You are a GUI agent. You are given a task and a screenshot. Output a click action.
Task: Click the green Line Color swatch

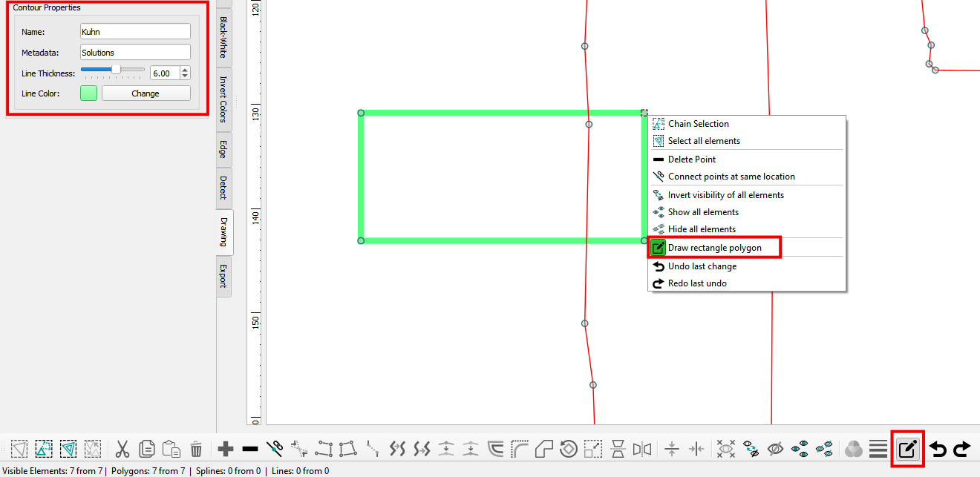pyautogui.click(x=88, y=93)
